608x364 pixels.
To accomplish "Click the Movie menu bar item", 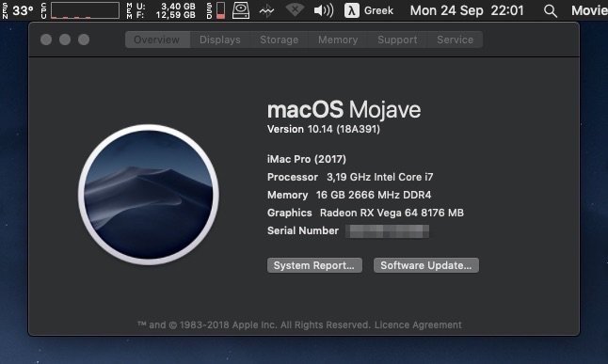I will 589,10.
